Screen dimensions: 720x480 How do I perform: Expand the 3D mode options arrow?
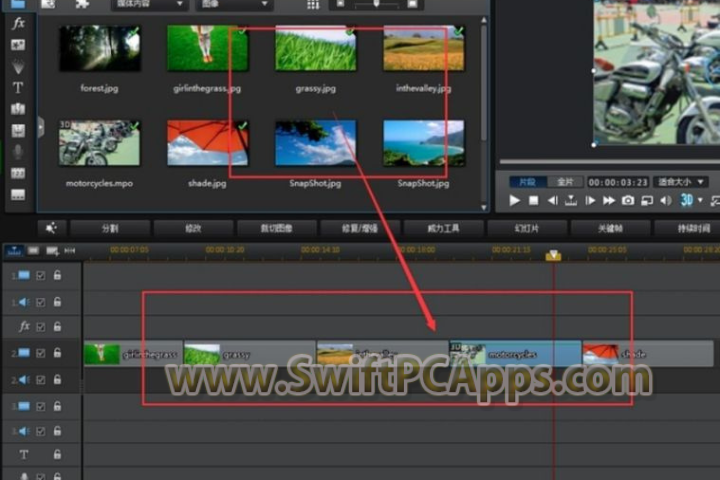[x=701, y=200]
